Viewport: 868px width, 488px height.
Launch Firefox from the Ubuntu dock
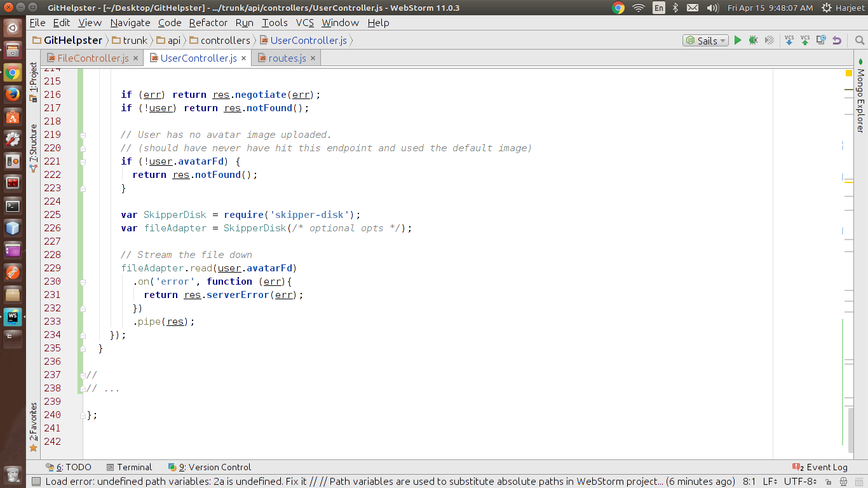13,95
